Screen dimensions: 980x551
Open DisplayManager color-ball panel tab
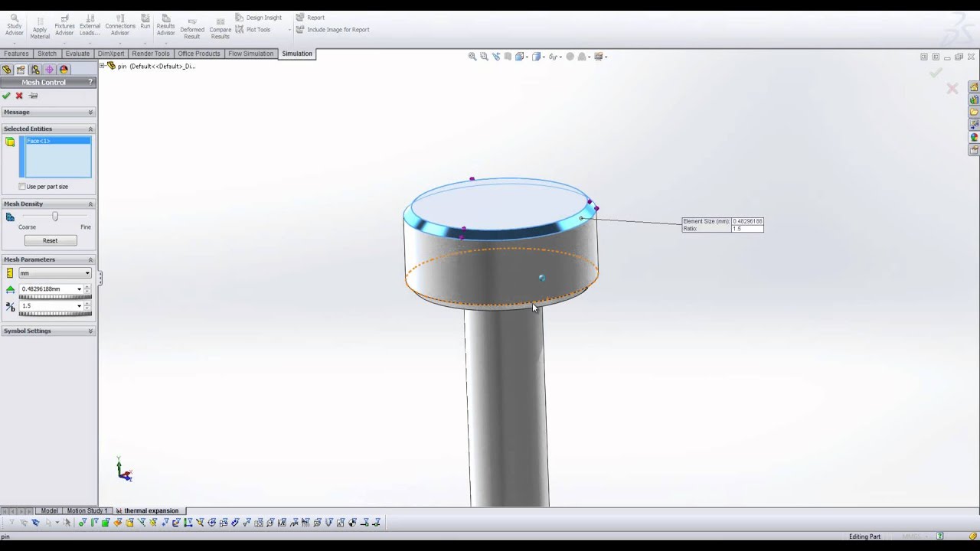click(x=64, y=70)
